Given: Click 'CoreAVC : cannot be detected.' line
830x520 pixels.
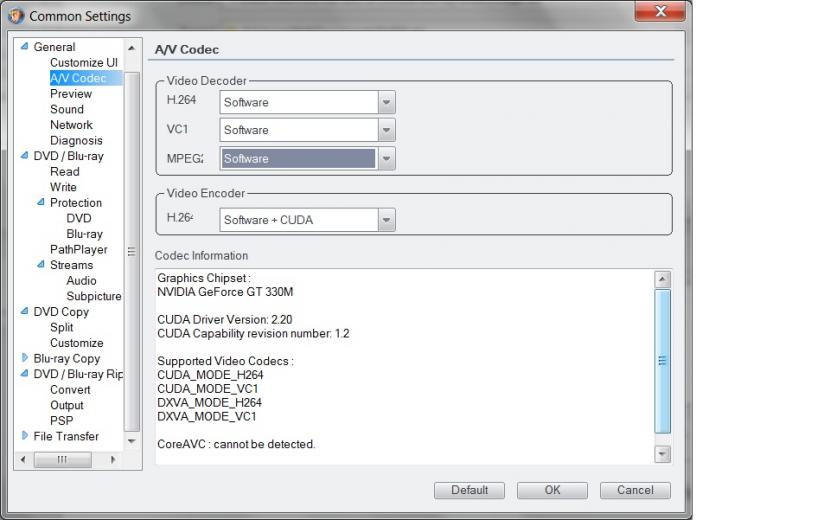Looking at the screenshot, I should pos(236,444).
